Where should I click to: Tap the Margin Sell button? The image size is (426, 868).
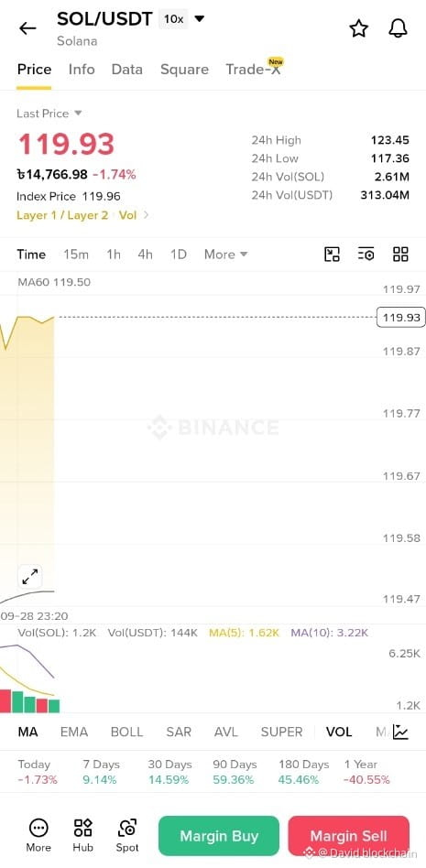348,836
